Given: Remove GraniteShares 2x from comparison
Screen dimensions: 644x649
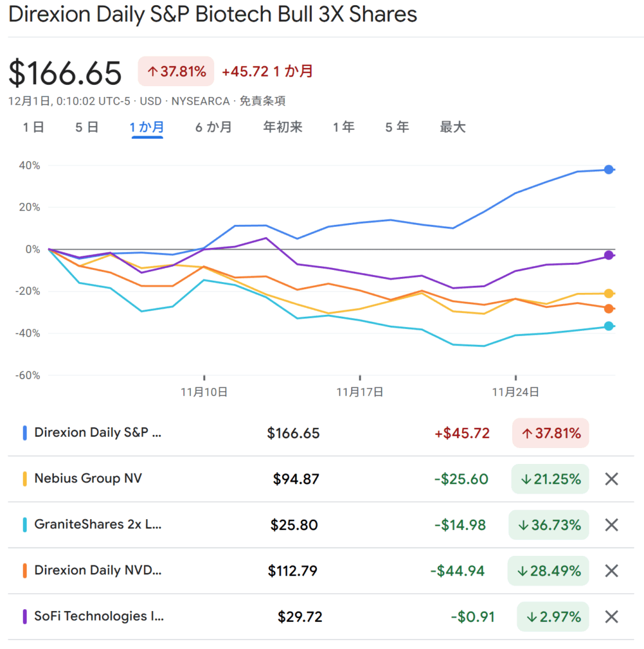Looking at the screenshot, I should point(611,525).
